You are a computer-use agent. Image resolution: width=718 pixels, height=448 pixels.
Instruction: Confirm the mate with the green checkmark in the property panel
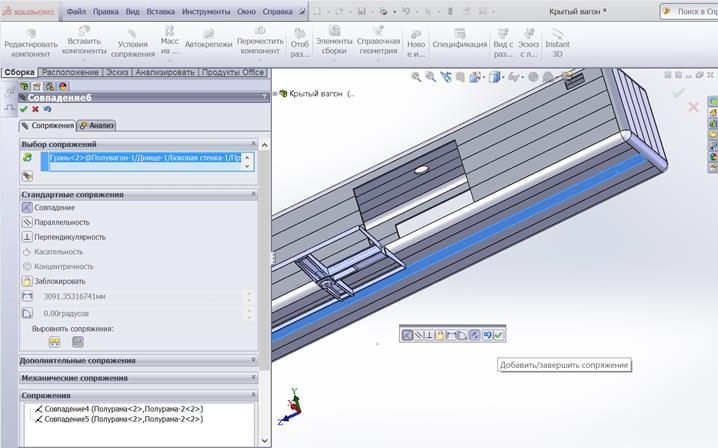click(x=24, y=109)
